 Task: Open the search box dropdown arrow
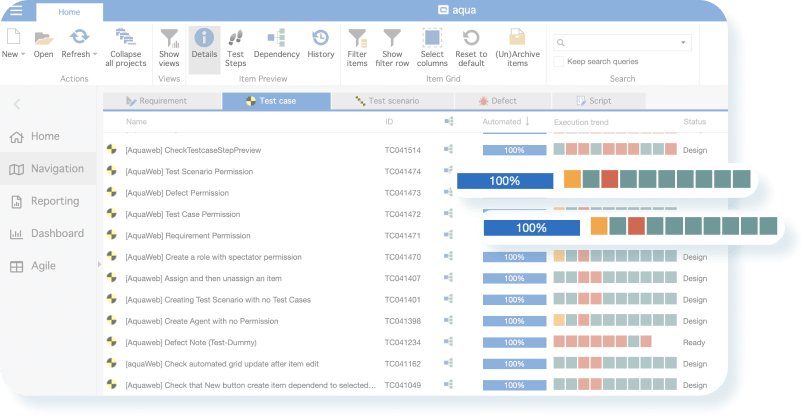point(683,43)
